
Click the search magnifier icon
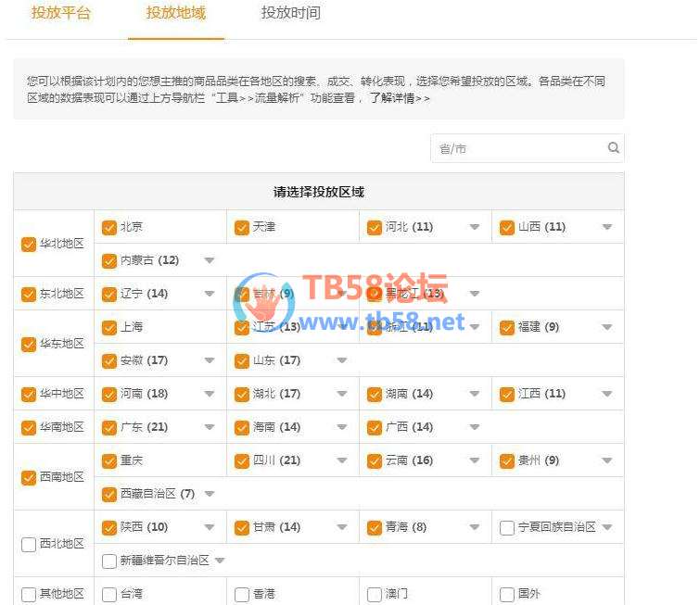(613, 148)
